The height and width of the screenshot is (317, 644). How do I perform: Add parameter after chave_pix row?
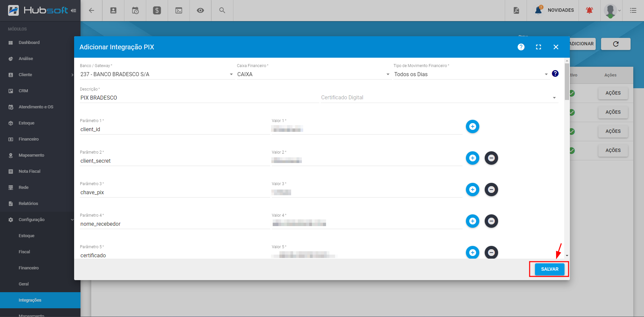[473, 190]
